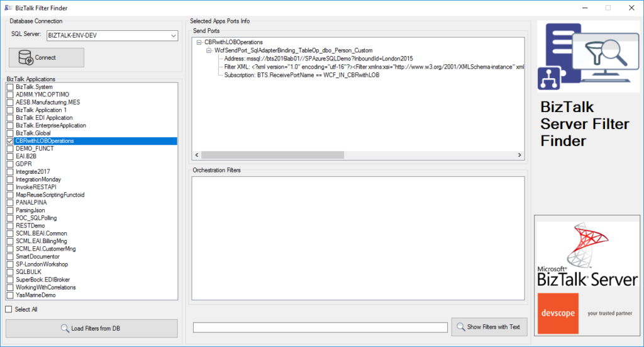
Task: Select RESTDemo in the applications list
Action: point(30,225)
